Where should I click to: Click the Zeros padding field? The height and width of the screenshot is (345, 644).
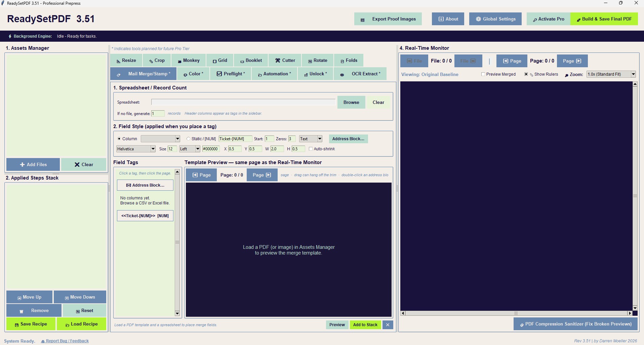click(x=292, y=139)
